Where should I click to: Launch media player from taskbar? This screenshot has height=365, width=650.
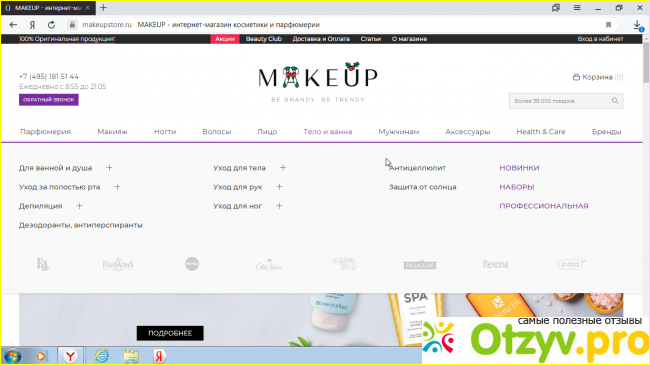click(41, 356)
